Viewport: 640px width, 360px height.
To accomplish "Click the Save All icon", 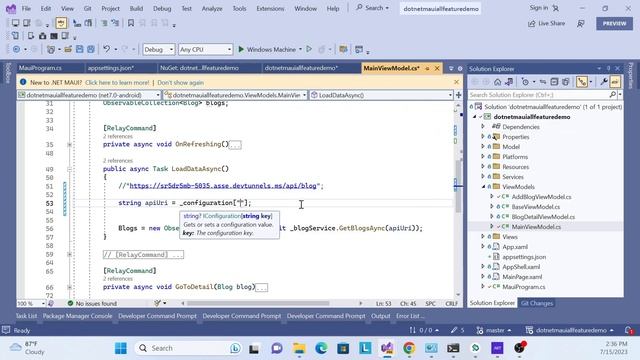I will [x=91, y=49].
